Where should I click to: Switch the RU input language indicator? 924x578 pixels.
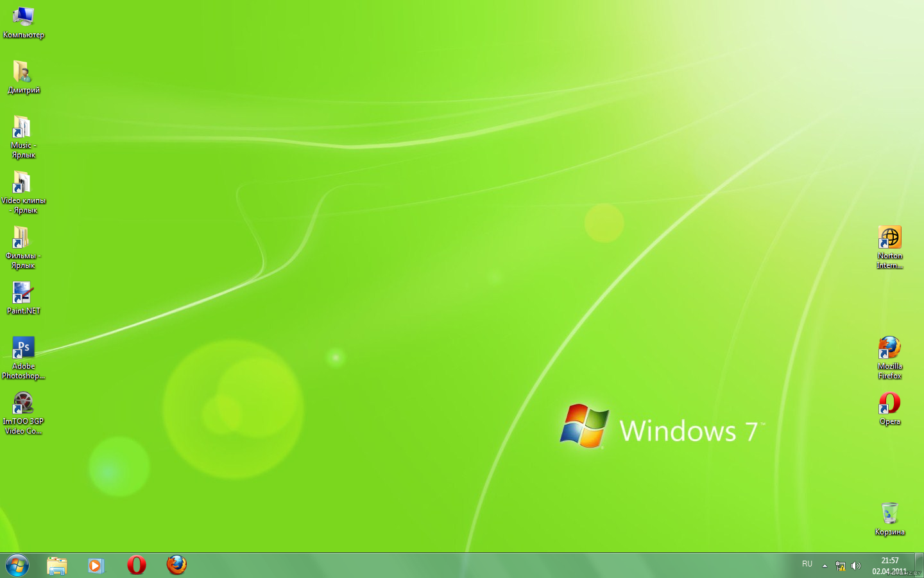point(807,565)
